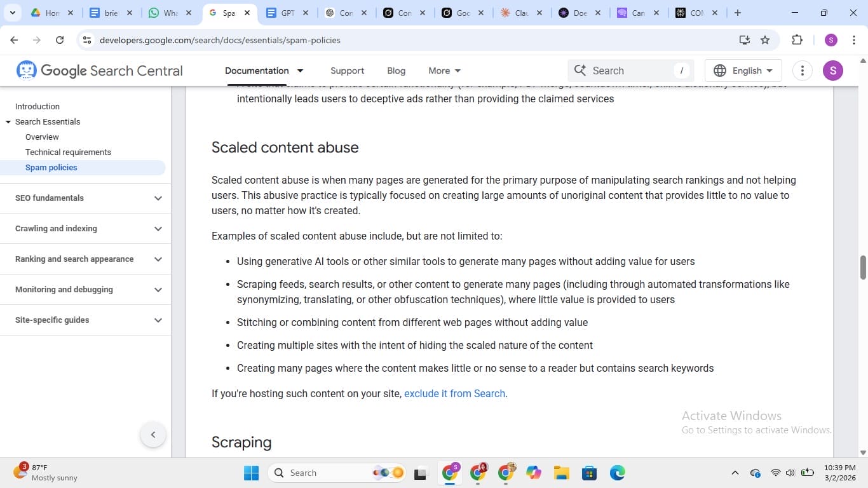This screenshot has width=868, height=488.
Task: Click the install-app icon in the address bar
Action: click(744, 39)
